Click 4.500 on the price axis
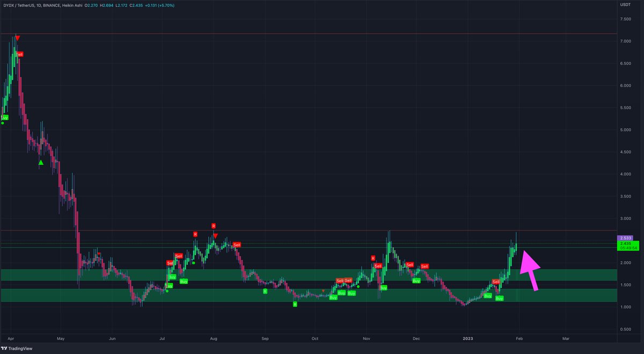This screenshot has height=354, width=644. pos(626,152)
